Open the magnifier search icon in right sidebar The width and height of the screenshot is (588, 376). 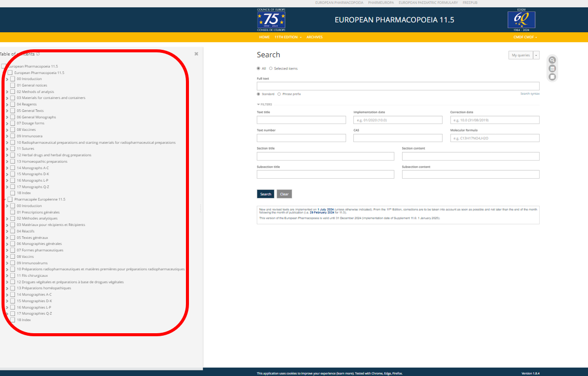tap(552, 60)
